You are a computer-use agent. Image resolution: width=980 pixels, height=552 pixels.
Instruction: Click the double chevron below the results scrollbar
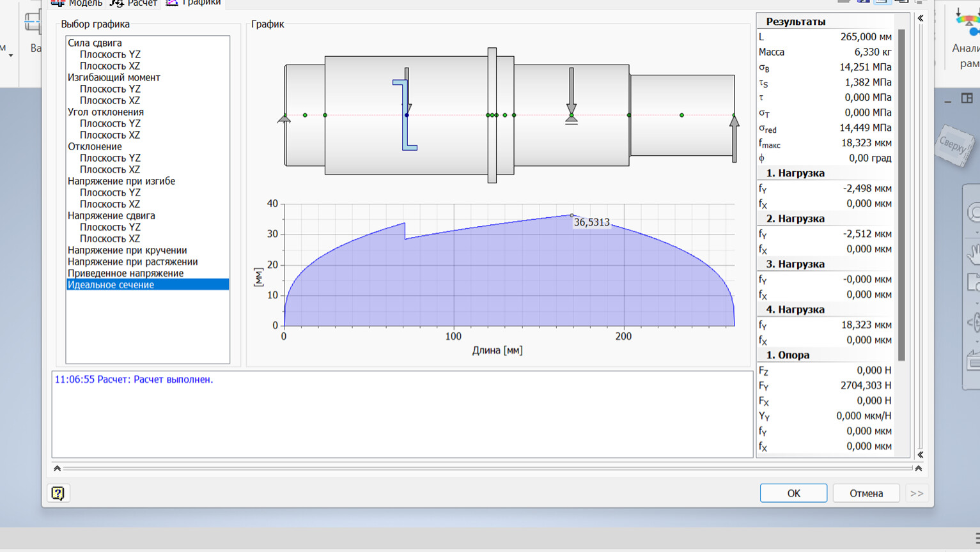(x=921, y=455)
